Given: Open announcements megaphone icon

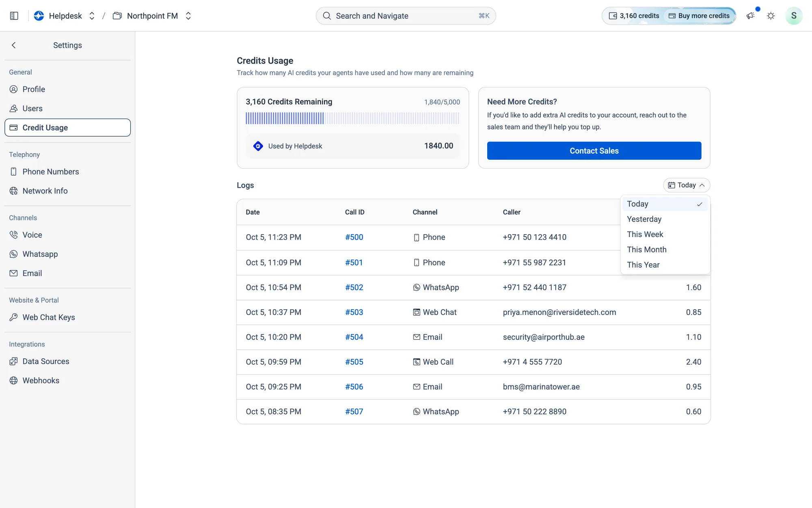Looking at the screenshot, I should 750,16.
